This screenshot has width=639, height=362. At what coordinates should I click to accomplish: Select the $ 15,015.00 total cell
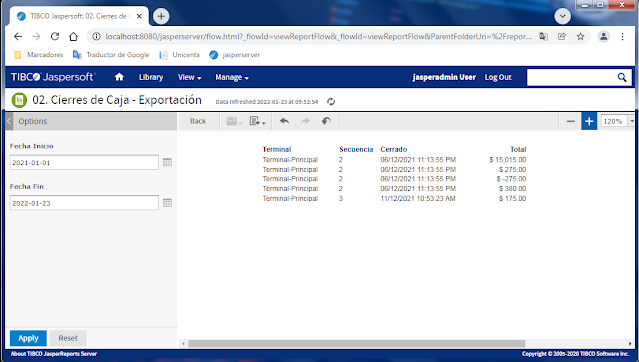pyautogui.click(x=507, y=160)
